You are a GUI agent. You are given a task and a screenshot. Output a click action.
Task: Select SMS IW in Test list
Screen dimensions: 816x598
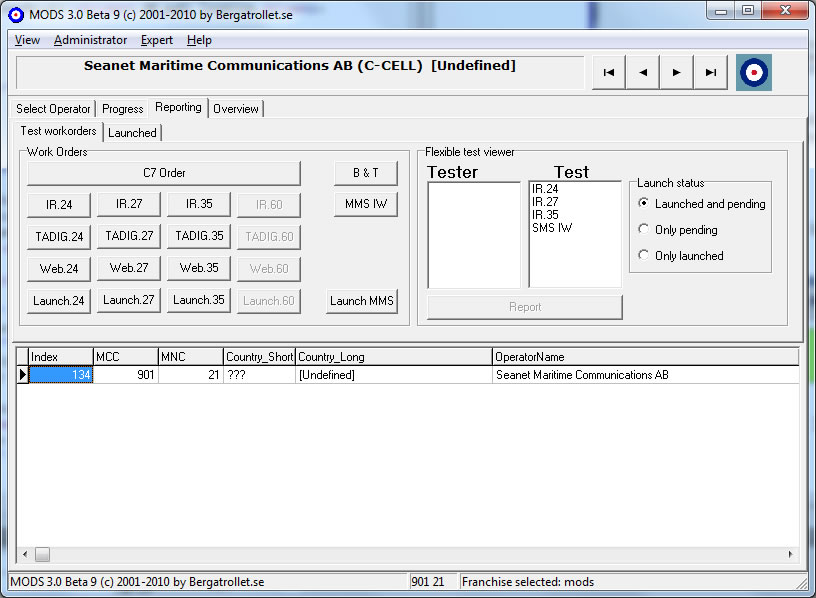click(x=552, y=228)
